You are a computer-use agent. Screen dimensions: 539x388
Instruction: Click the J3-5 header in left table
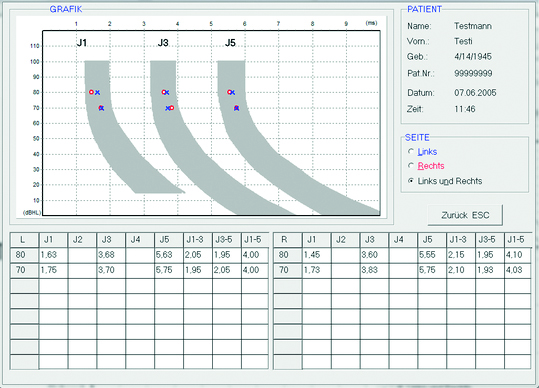[227, 239]
